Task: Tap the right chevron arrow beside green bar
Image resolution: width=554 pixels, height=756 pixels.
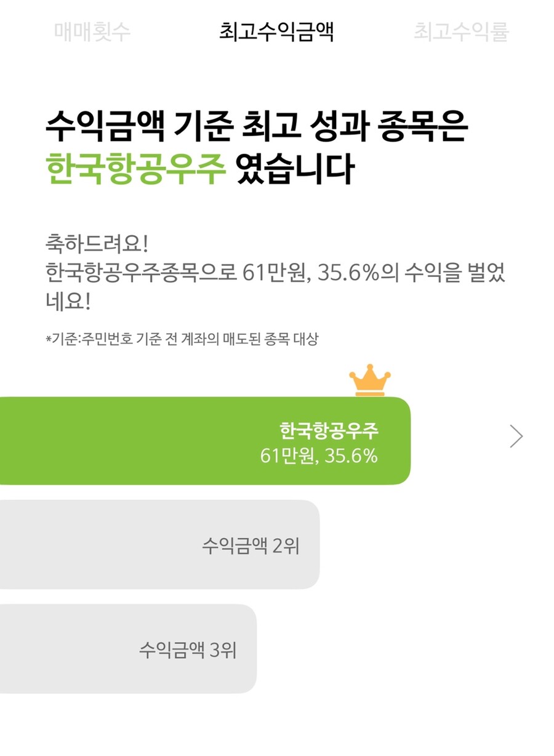Action: click(516, 436)
